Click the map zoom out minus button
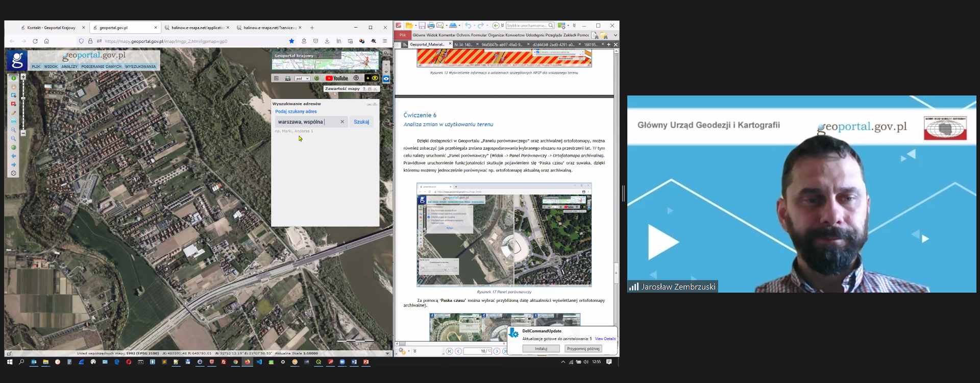 pyautogui.click(x=23, y=133)
